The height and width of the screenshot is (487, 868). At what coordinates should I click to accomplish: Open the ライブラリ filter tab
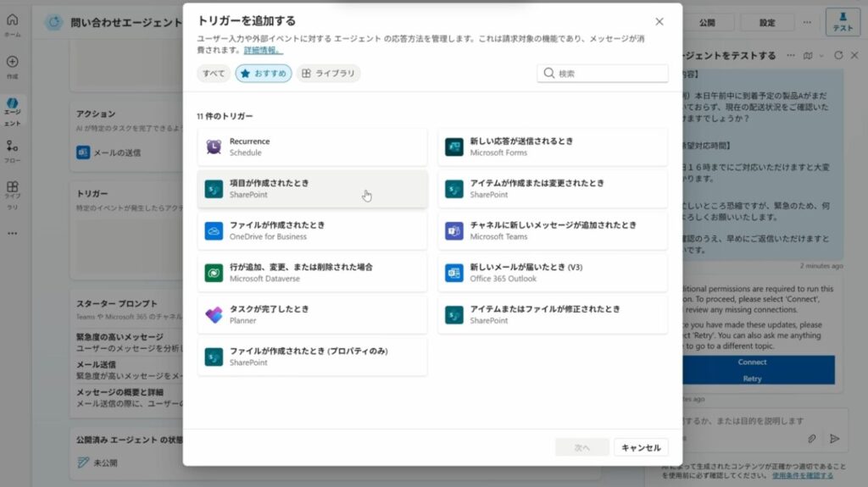[328, 74]
